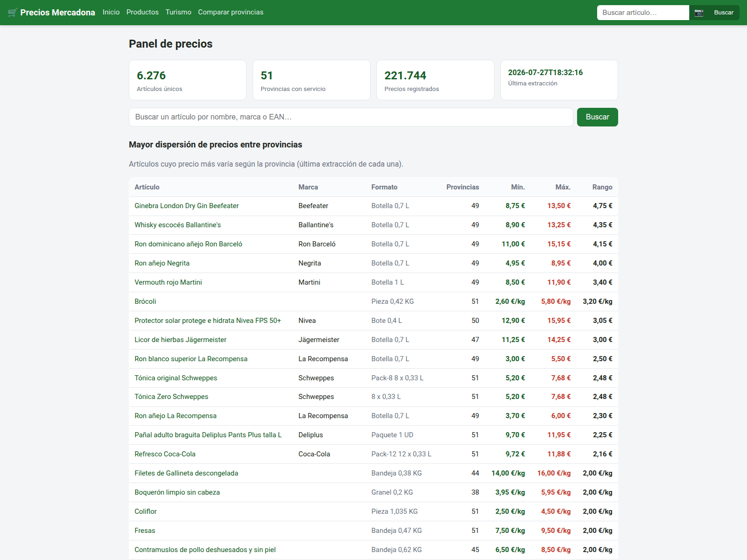The width and height of the screenshot is (747, 560).
Task: Open Comparar provincias menu item
Action: [231, 12]
